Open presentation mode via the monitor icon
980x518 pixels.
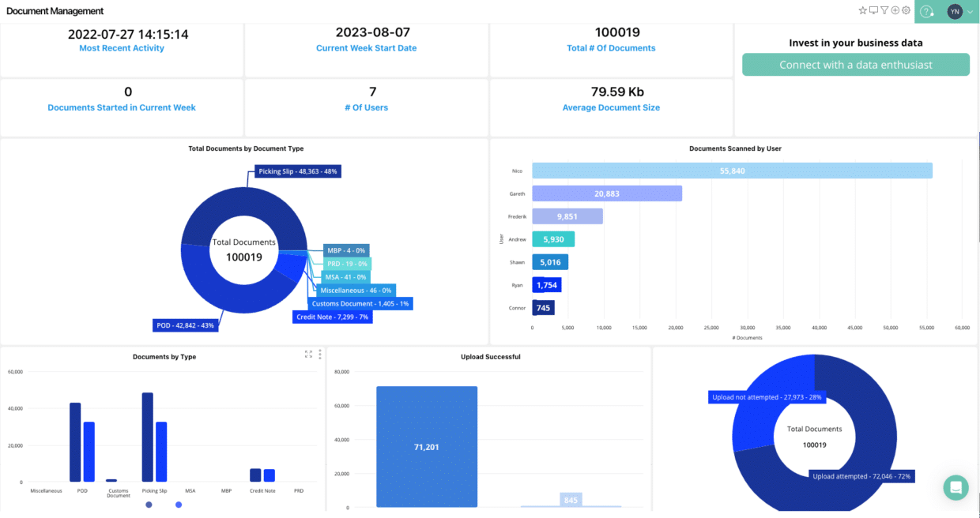point(873,11)
